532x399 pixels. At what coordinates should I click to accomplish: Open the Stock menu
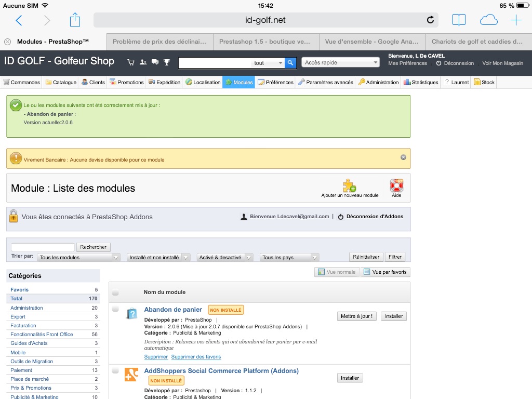484,83
